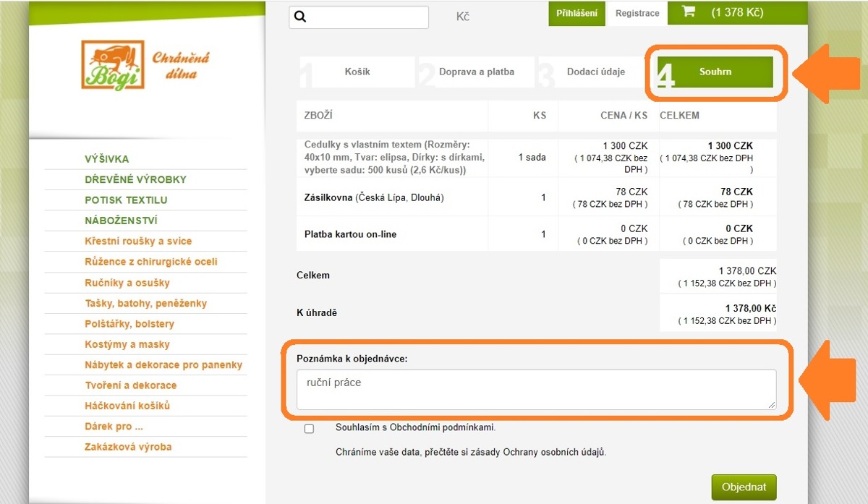Open the shopping cart icon

click(689, 12)
